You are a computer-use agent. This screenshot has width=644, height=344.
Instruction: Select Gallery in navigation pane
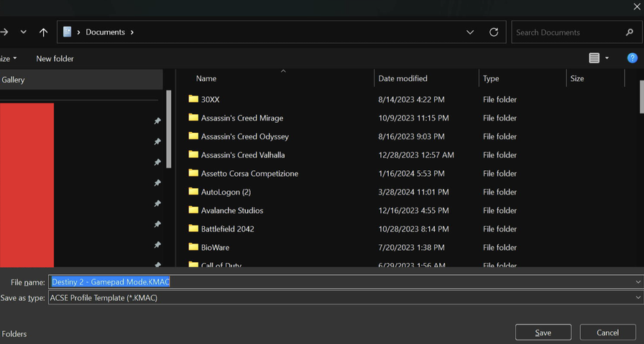[13, 80]
